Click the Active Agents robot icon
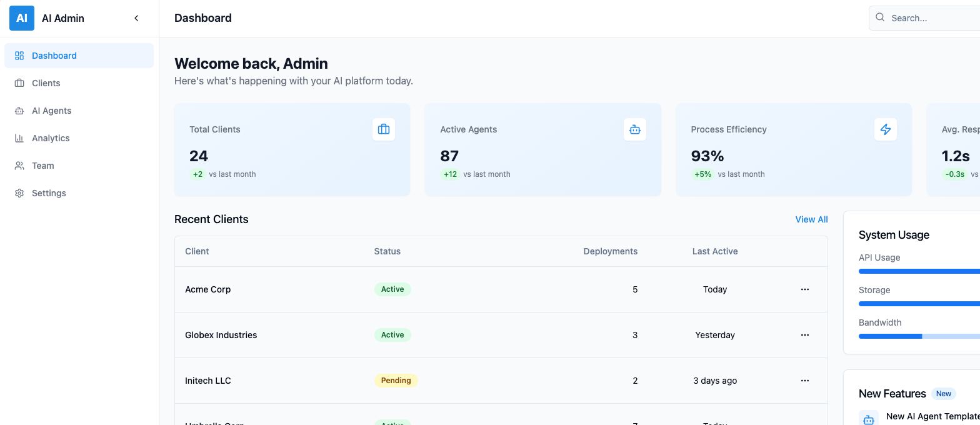 tap(635, 129)
